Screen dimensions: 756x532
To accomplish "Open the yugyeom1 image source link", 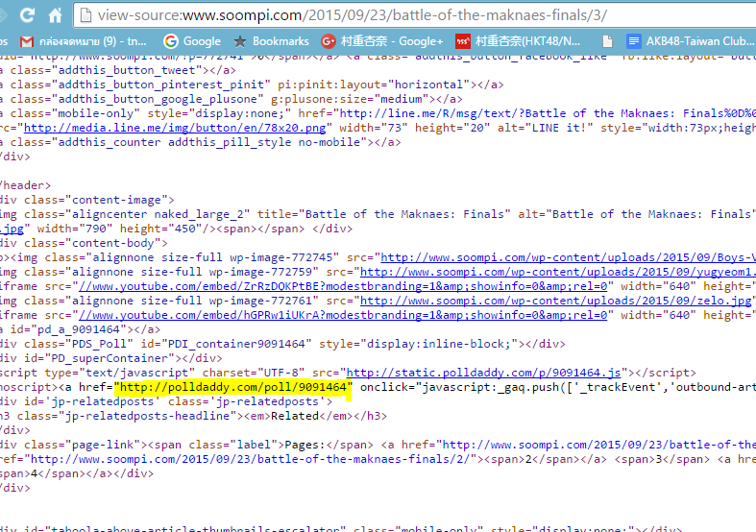I will (x=558, y=273).
